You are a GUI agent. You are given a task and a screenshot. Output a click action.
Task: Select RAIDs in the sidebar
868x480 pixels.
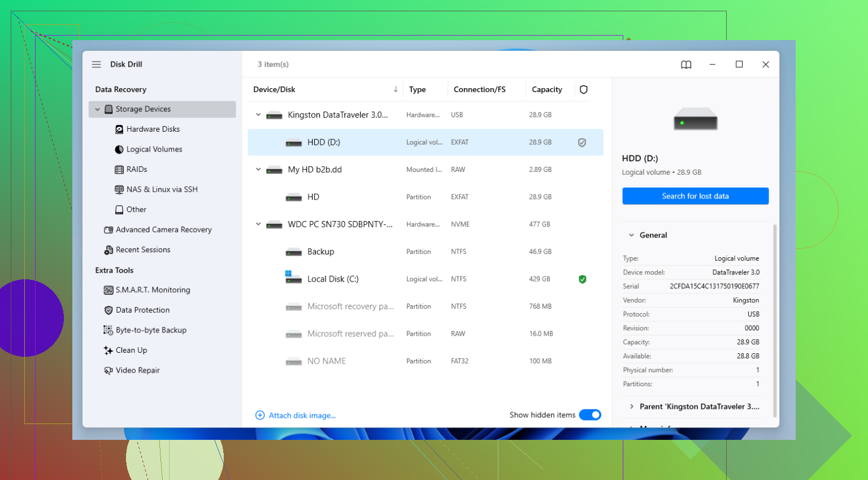pos(137,170)
